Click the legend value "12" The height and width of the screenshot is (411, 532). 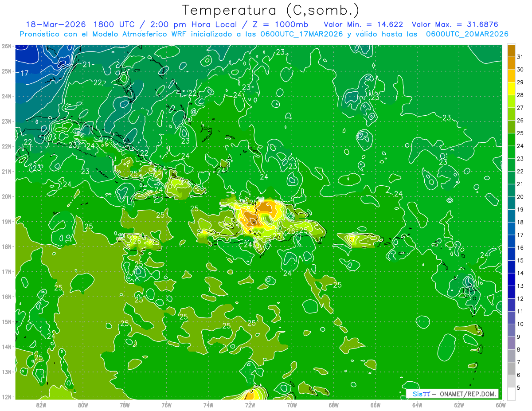(520, 299)
